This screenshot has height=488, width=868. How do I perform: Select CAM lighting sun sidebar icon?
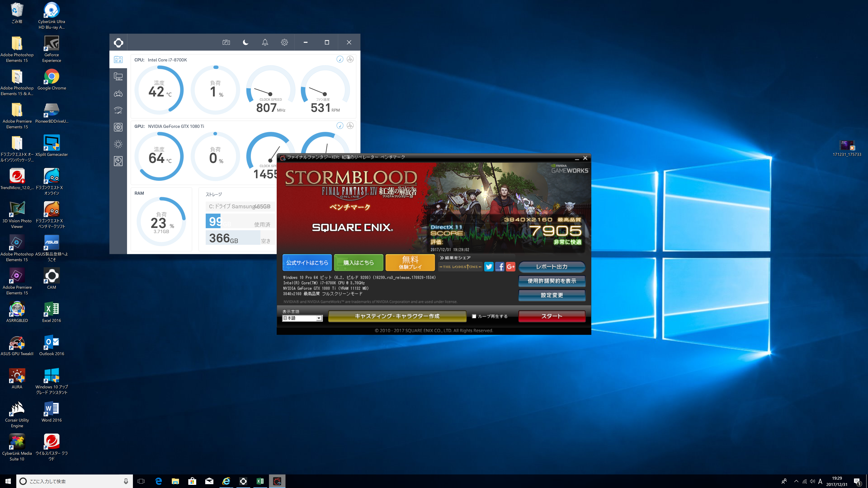tap(118, 144)
